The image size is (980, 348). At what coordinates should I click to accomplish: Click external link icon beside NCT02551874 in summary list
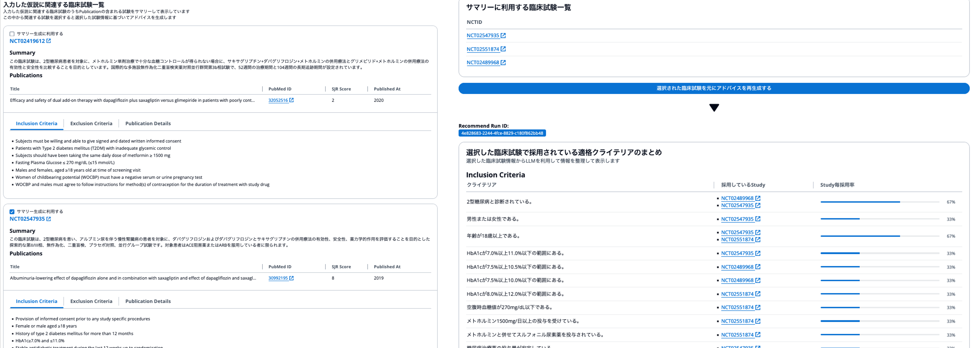(503, 49)
